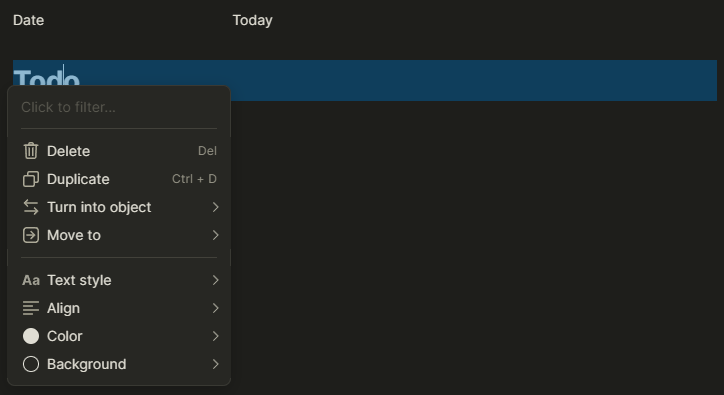Viewport: 724px width, 395px height.
Task: Click the Aa Text style icon
Action: 31,280
